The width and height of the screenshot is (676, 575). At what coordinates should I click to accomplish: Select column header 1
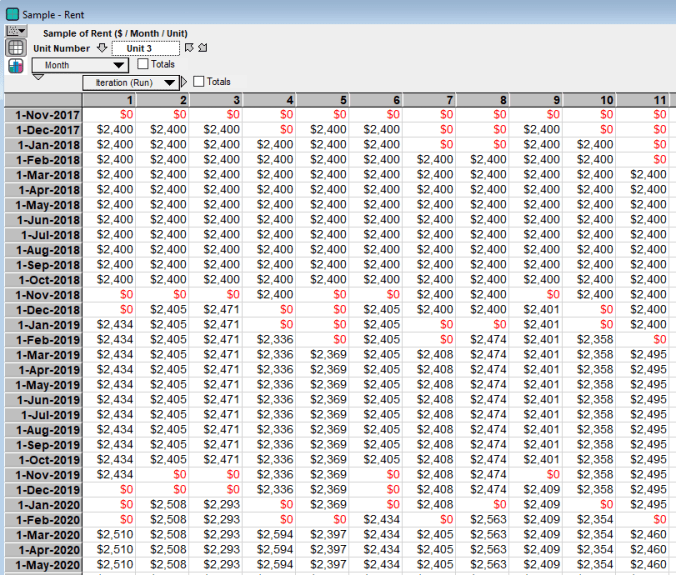click(x=109, y=100)
